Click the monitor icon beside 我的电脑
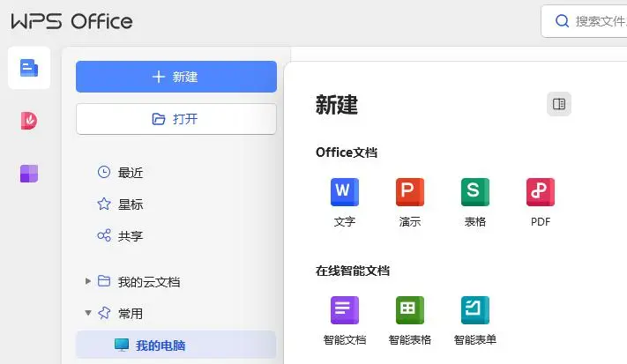The height and width of the screenshot is (364, 627). [x=122, y=345]
